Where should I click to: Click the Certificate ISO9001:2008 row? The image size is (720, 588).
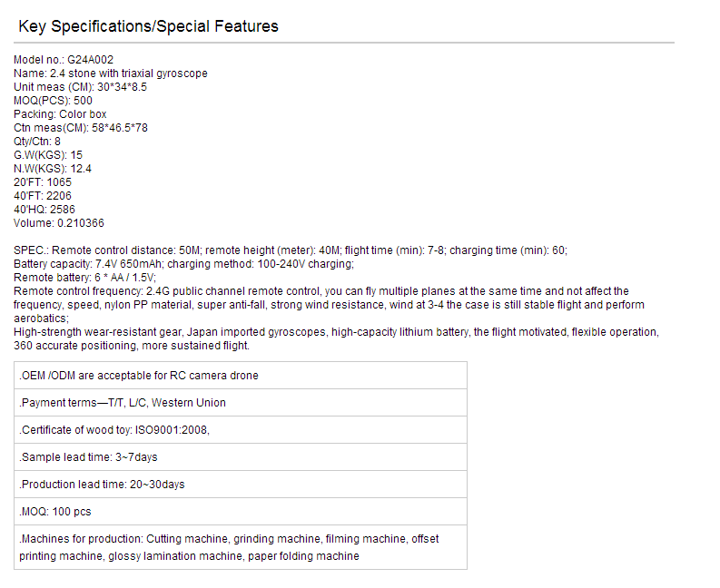[241, 429]
